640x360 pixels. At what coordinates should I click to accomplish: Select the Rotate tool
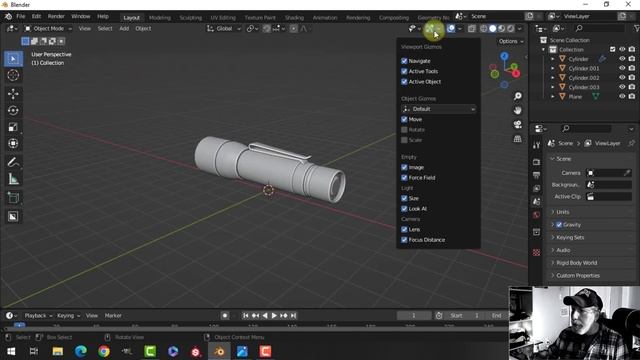[x=13, y=111]
